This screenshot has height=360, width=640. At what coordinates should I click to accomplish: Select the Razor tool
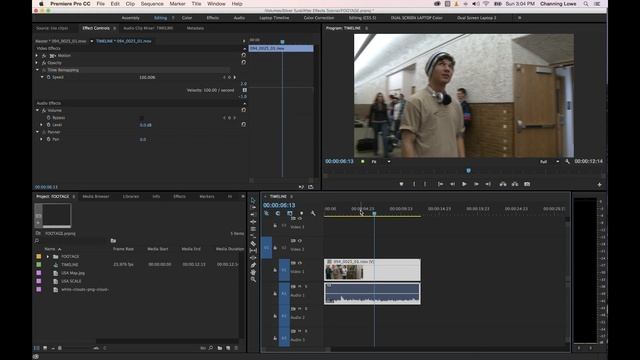253,243
